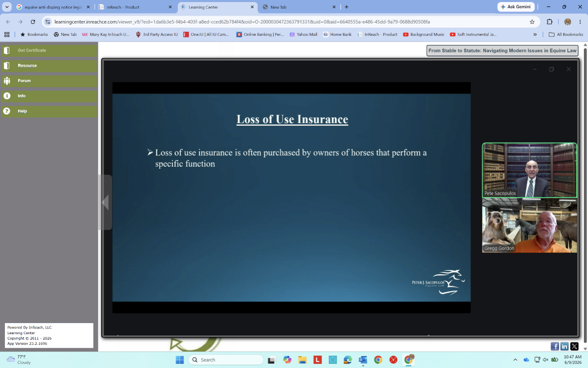Open the weather widget showing 77°F
588x368 pixels.
19,360
